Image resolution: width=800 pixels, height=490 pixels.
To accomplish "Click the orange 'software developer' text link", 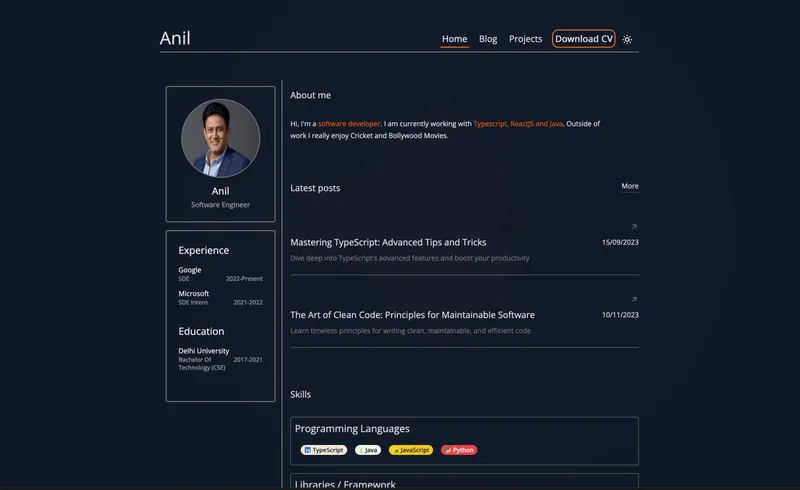I will (x=349, y=124).
